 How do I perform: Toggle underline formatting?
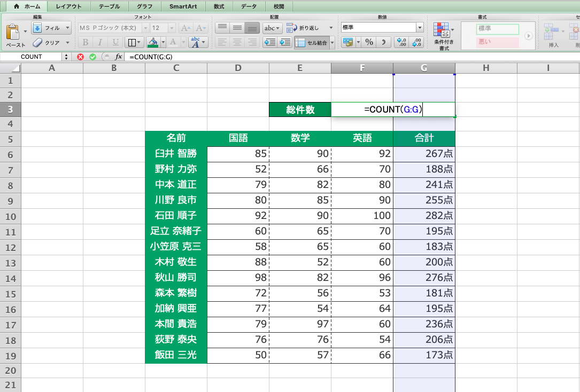pos(115,43)
